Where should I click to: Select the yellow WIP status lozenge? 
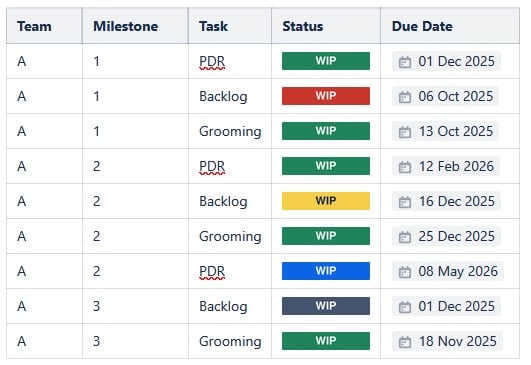pyautogui.click(x=326, y=201)
